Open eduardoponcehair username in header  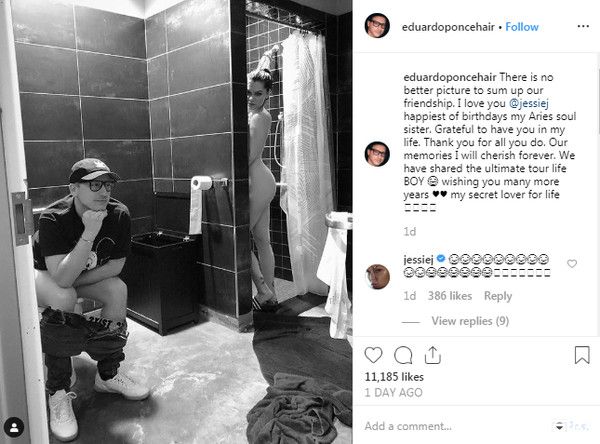(x=448, y=27)
